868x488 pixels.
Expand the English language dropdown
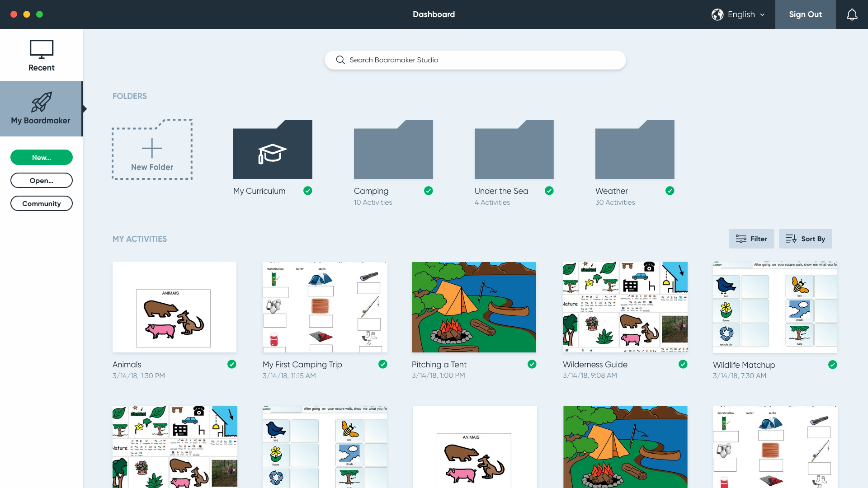pyautogui.click(x=746, y=14)
